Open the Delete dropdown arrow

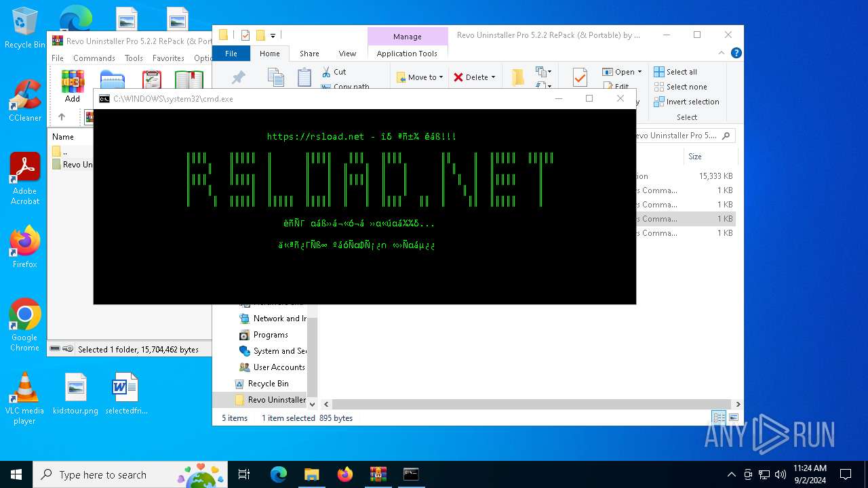[x=493, y=77]
